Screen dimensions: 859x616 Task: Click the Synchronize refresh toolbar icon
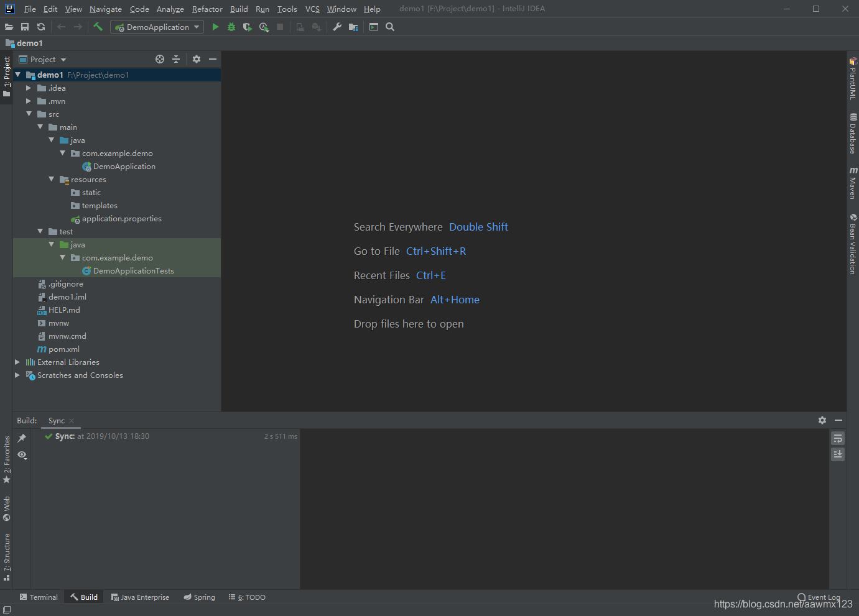[x=41, y=27]
